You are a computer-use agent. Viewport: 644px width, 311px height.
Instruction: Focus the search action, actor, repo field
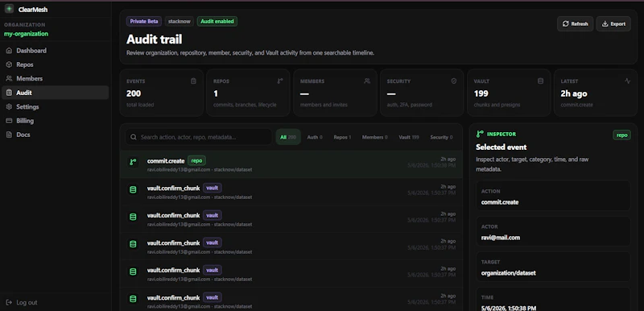198,137
